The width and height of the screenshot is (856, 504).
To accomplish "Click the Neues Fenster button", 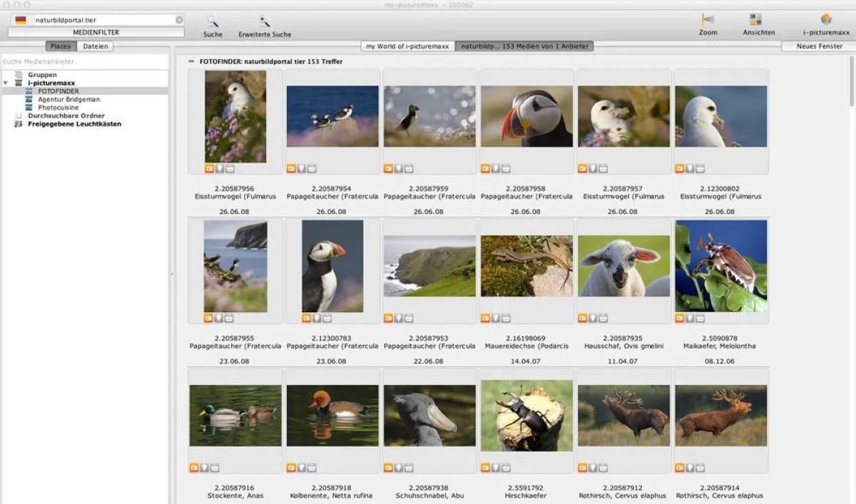I will (x=817, y=46).
